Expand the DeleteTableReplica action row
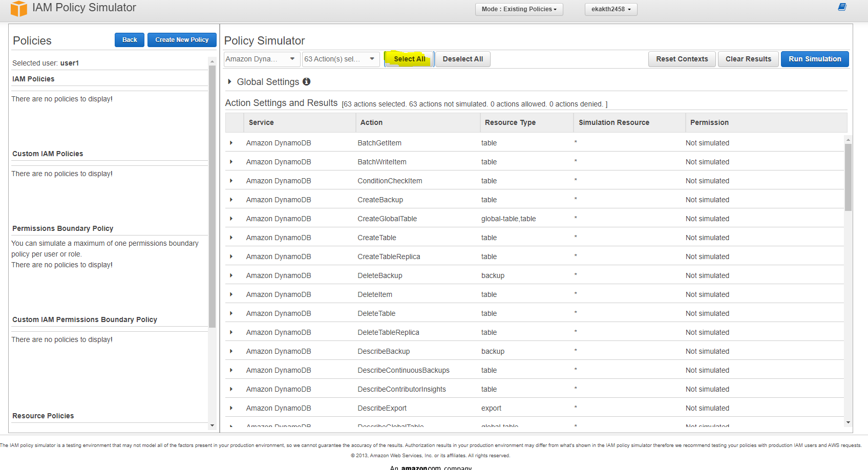The image size is (868, 470). pos(231,332)
